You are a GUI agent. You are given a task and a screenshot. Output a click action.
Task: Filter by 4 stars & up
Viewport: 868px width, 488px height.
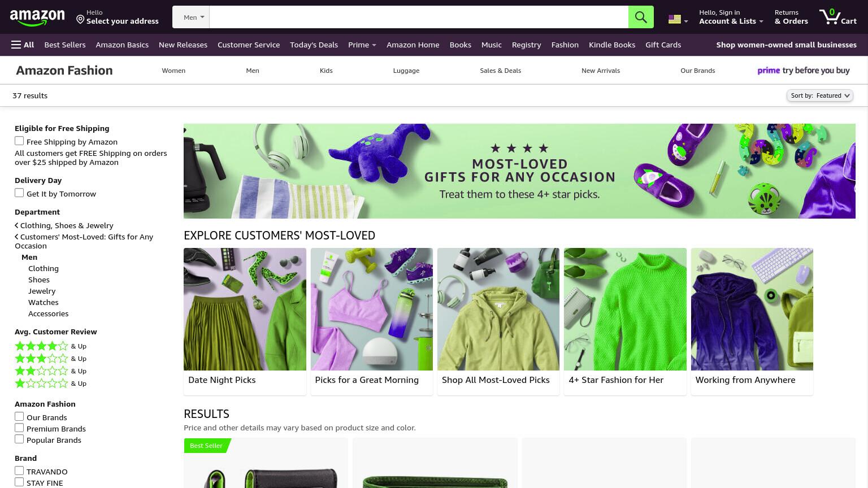[50, 346]
